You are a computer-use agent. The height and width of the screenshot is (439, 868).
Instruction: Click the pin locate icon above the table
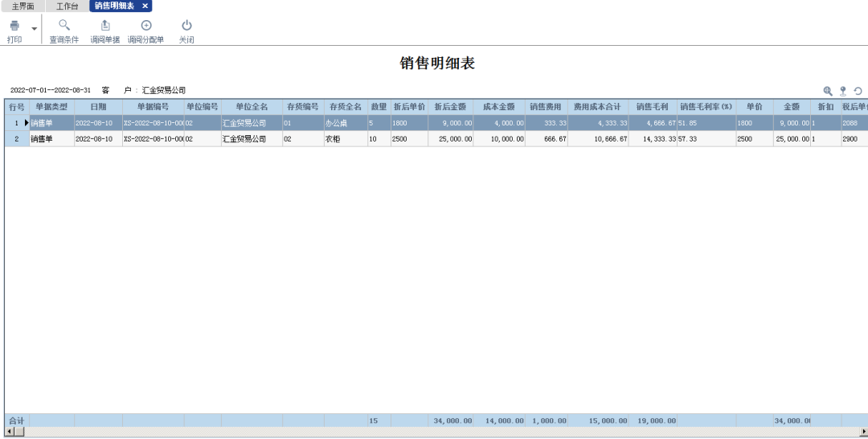(x=843, y=91)
